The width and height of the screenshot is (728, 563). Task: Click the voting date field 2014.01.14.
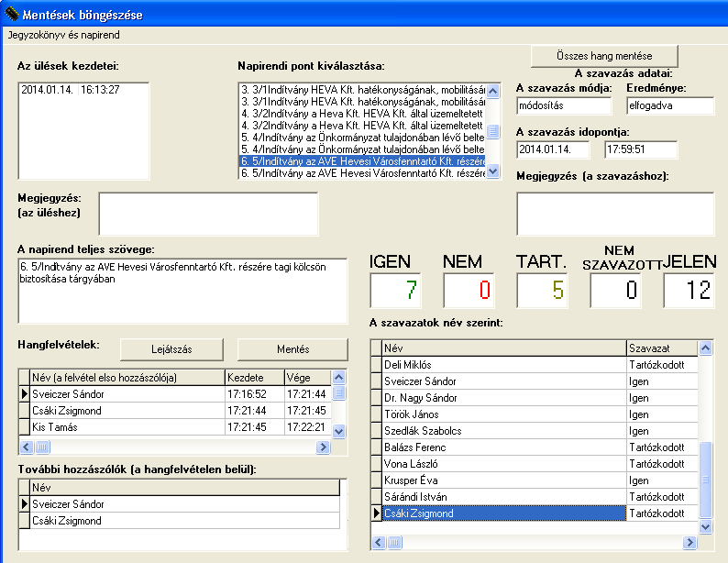pyautogui.click(x=553, y=149)
